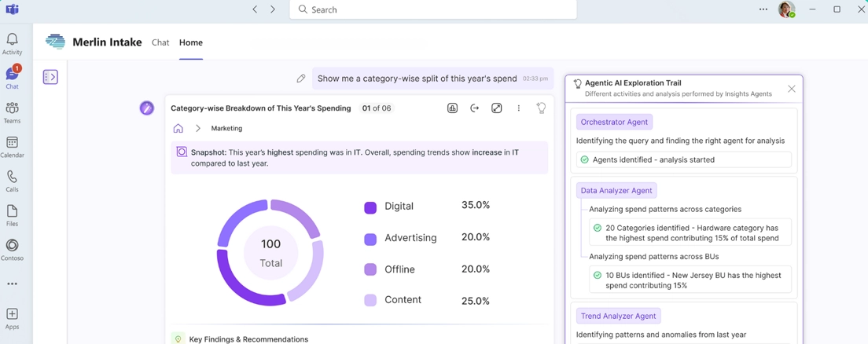Open settings and more ellipsis in title bar

(x=763, y=9)
